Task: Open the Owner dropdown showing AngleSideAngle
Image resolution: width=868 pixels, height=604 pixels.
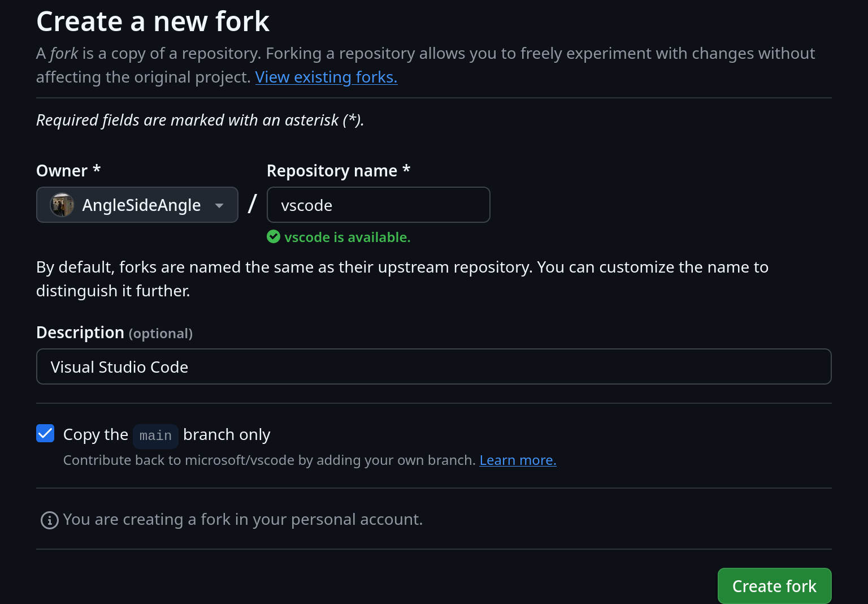Action: click(137, 205)
